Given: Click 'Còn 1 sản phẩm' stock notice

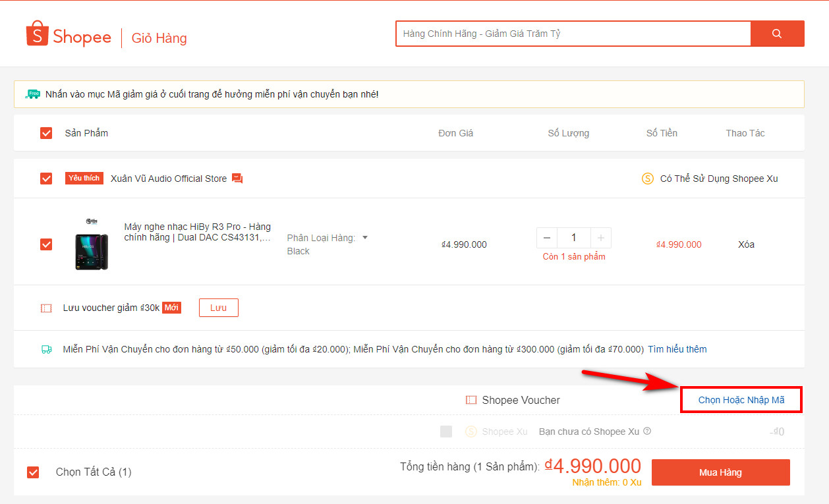Looking at the screenshot, I should [574, 257].
